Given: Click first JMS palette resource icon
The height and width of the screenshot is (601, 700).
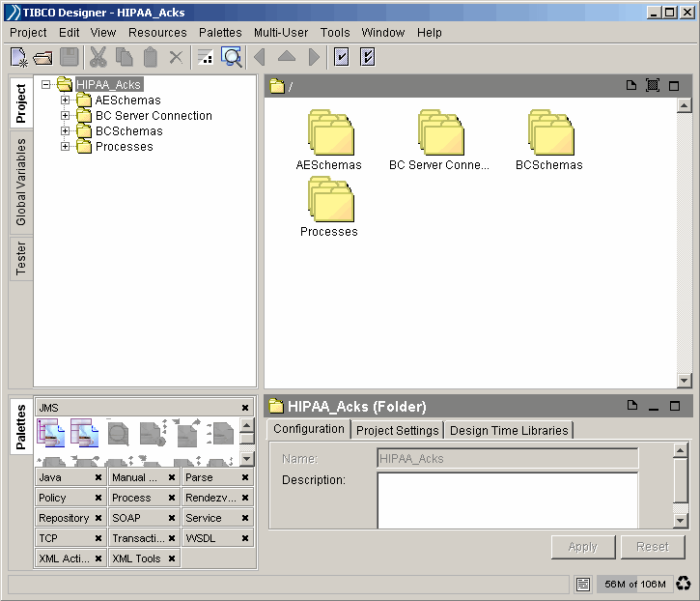Looking at the screenshot, I should point(50,433).
